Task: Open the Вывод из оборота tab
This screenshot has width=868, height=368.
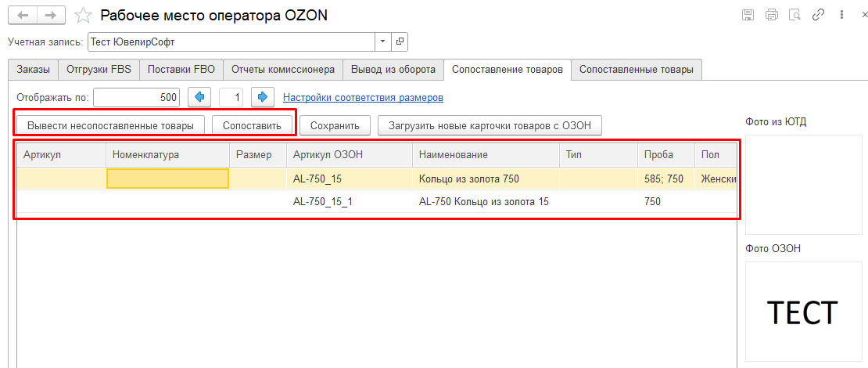Action: coord(393,69)
